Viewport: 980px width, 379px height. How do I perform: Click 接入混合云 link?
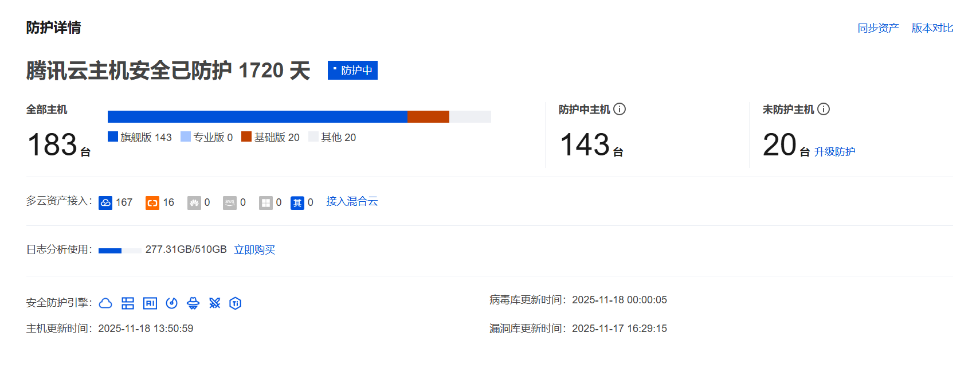(352, 201)
